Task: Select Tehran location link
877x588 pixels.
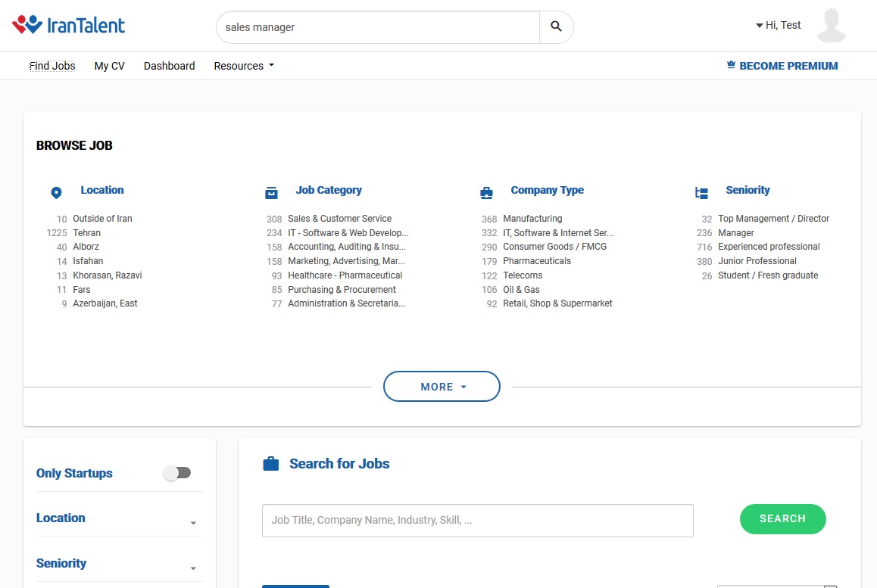Action: [86, 233]
